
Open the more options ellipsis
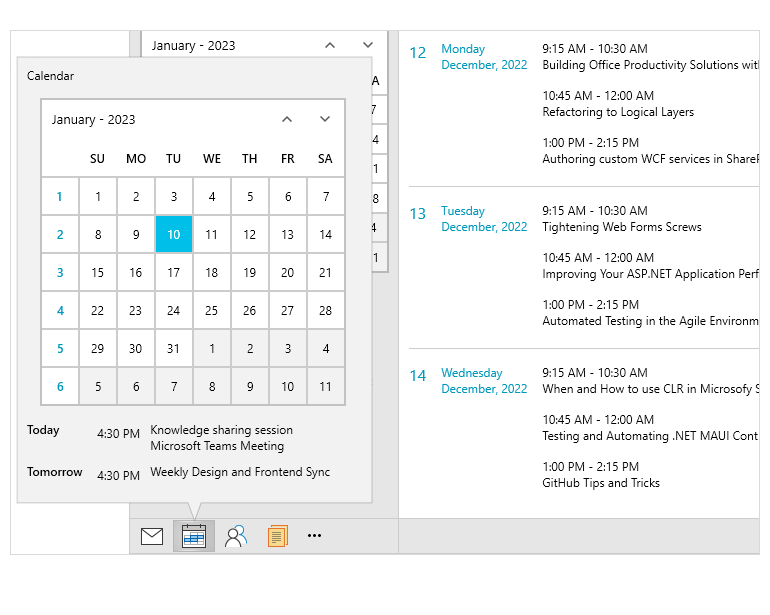click(x=314, y=535)
